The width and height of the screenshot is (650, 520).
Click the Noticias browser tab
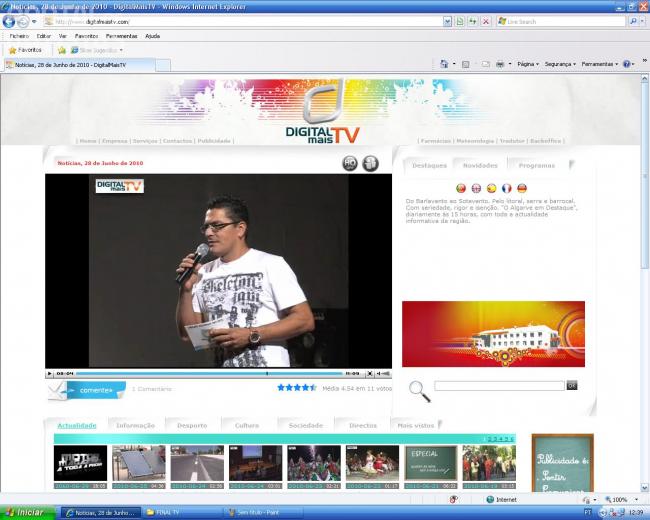click(80, 65)
